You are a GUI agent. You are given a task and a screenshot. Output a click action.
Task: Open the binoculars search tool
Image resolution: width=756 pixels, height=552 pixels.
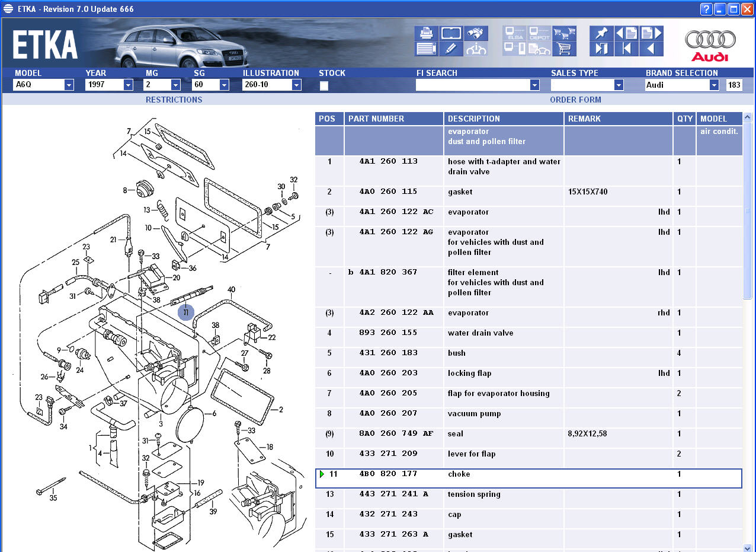point(476,33)
